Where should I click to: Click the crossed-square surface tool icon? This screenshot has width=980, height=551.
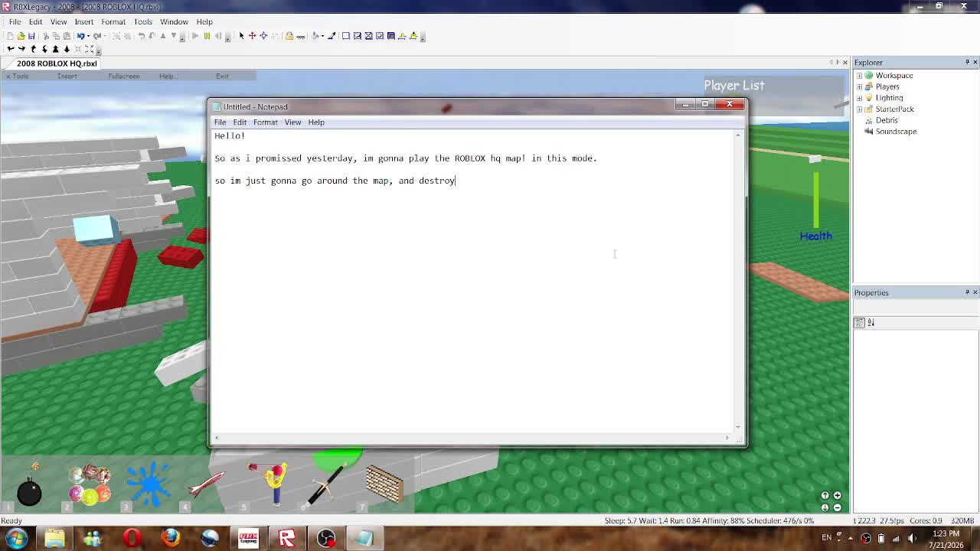[368, 36]
